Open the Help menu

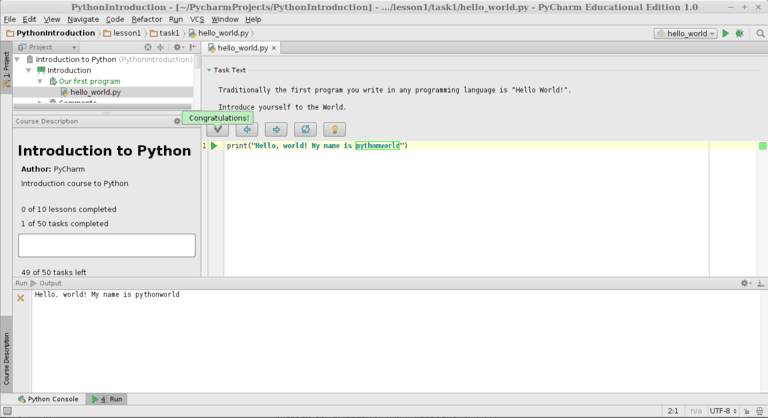coord(253,19)
